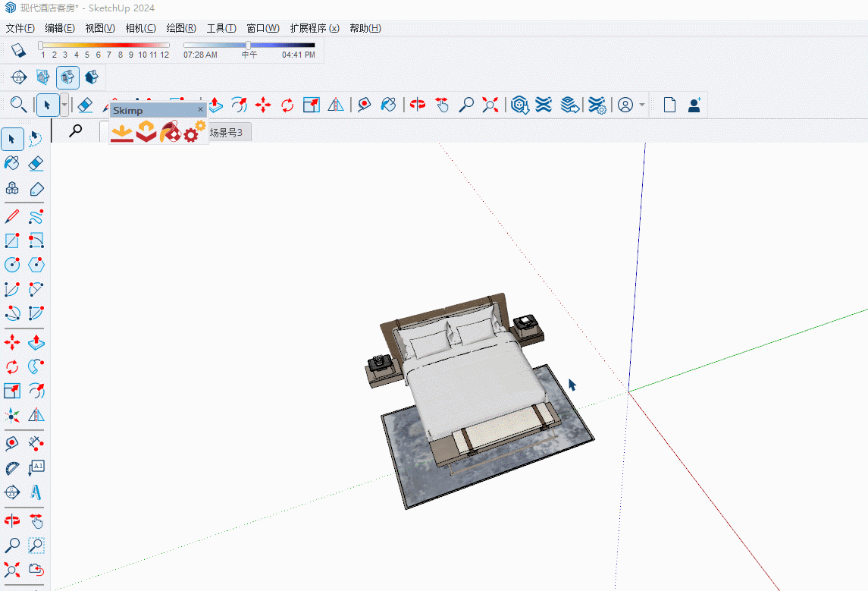Pick the 3D Text tool
Image resolution: width=868 pixels, height=591 pixels.
click(36, 492)
